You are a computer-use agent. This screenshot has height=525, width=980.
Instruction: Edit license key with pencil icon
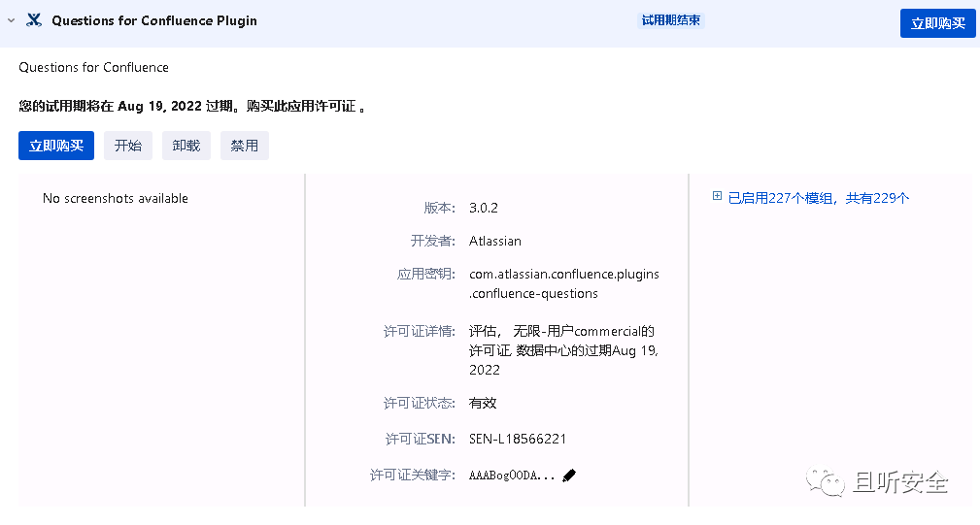point(569,476)
